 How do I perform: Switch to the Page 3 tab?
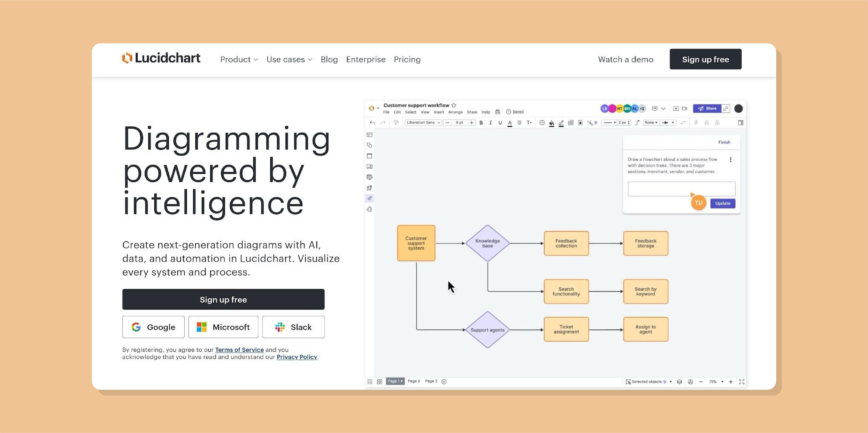click(431, 381)
